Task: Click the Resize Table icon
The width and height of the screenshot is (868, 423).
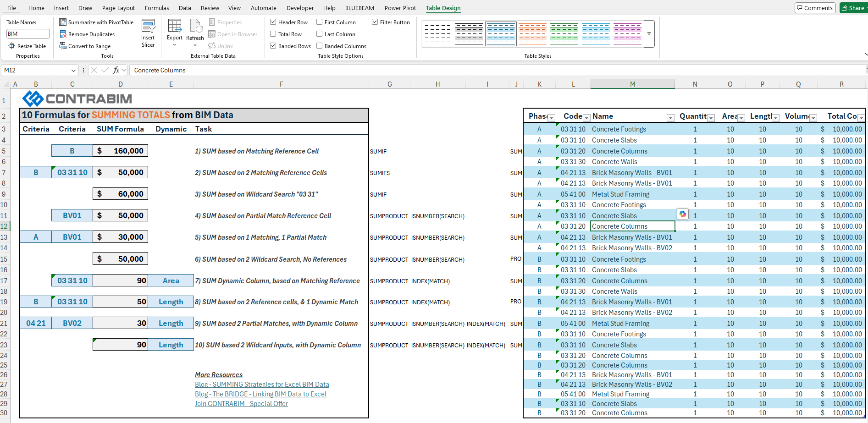Action: click(x=12, y=46)
